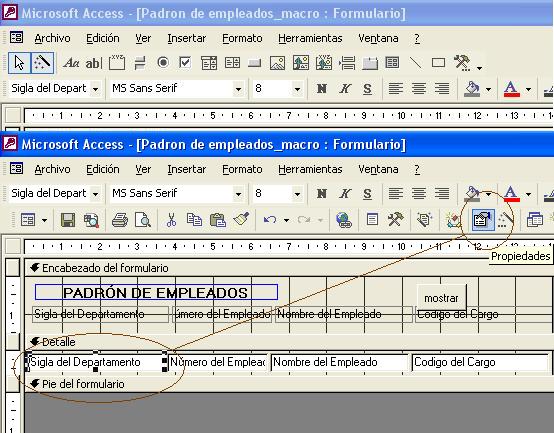This screenshot has height=433, width=554.
Task: Open Object dropdown 'Sigla del Depart' in lower window
Action: (x=95, y=194)
